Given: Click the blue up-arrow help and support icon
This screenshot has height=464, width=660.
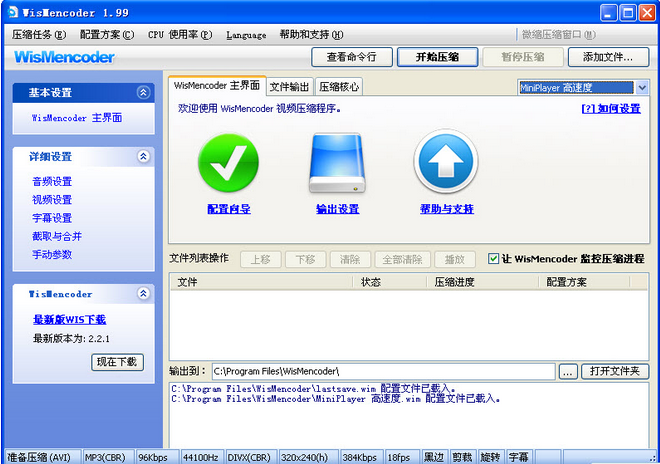Looking at the screenshot, I should [x=446, y=162].
